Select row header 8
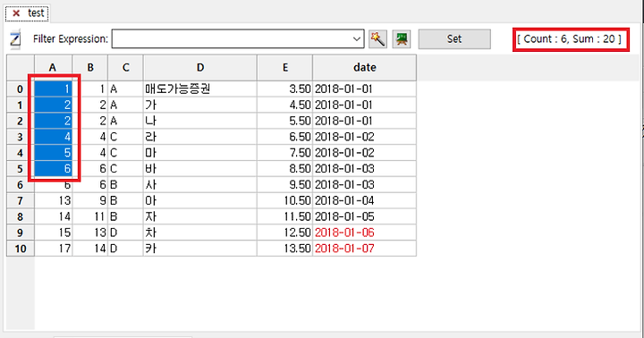The image size is (644, 338). 21,217
